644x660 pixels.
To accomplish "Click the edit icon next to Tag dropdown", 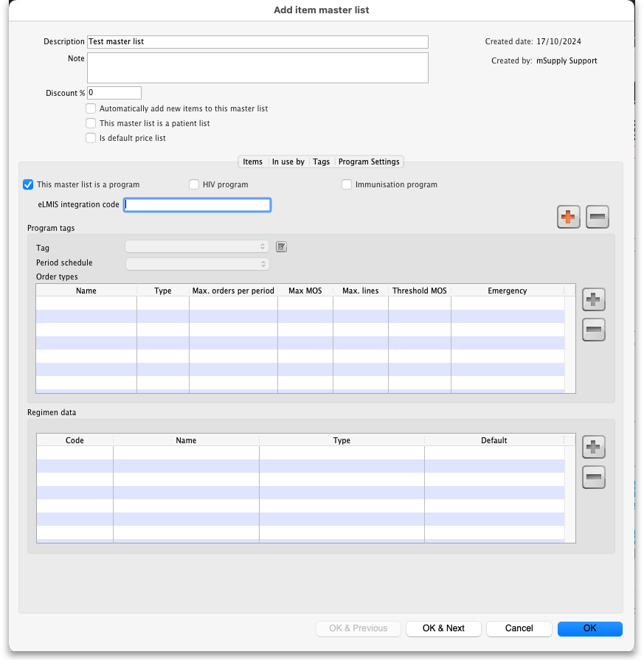I will tap(281, 247).
